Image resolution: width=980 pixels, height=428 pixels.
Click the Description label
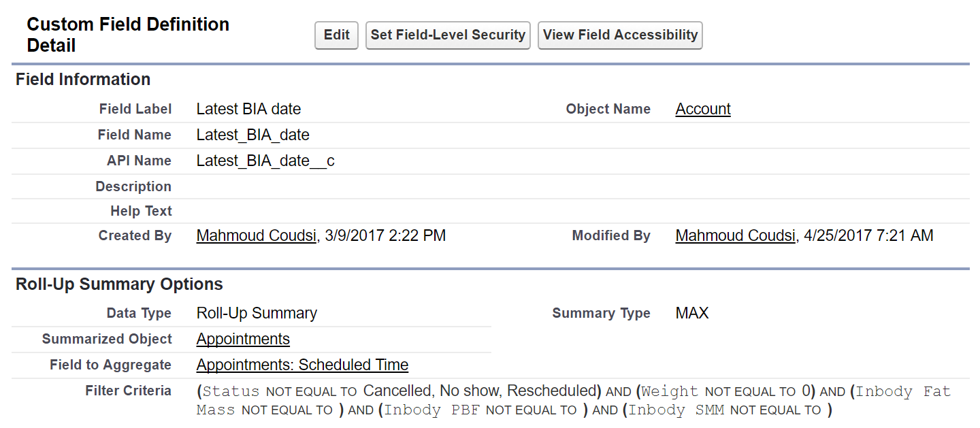point(133,186)
